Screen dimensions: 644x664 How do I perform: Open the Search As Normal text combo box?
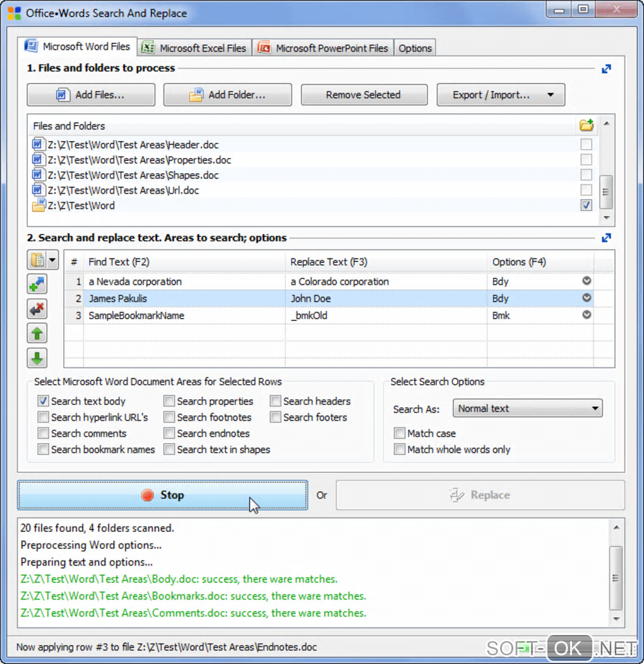tap(528, 408)
